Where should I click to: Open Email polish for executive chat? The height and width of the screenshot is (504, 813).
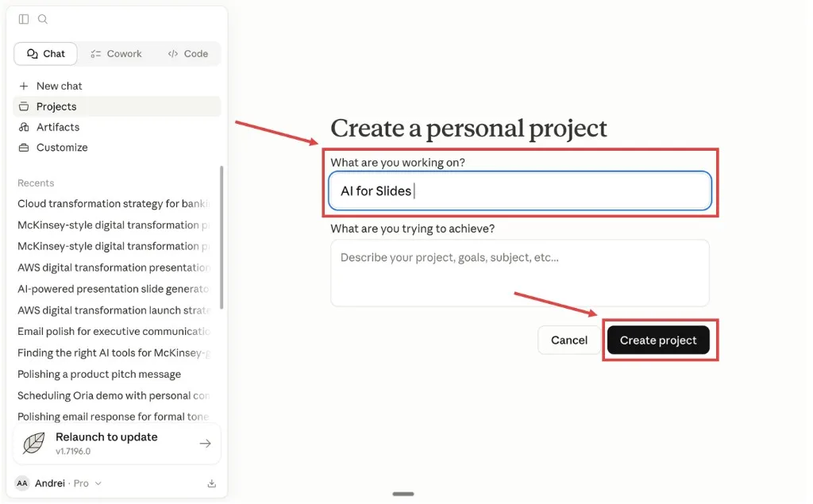pos(114,331)
